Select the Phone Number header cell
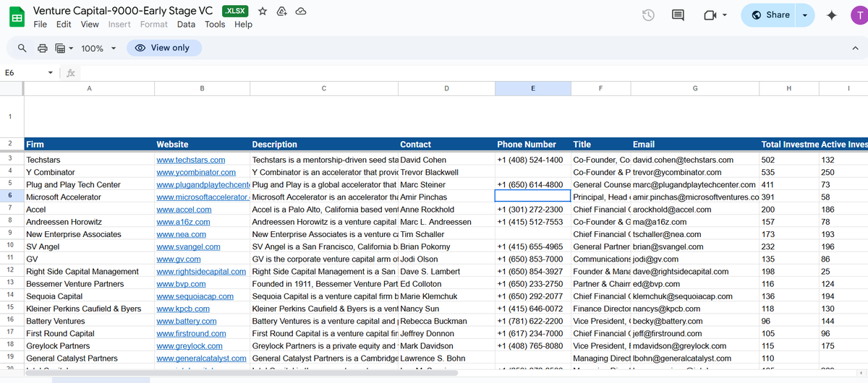 click(533, 144)
